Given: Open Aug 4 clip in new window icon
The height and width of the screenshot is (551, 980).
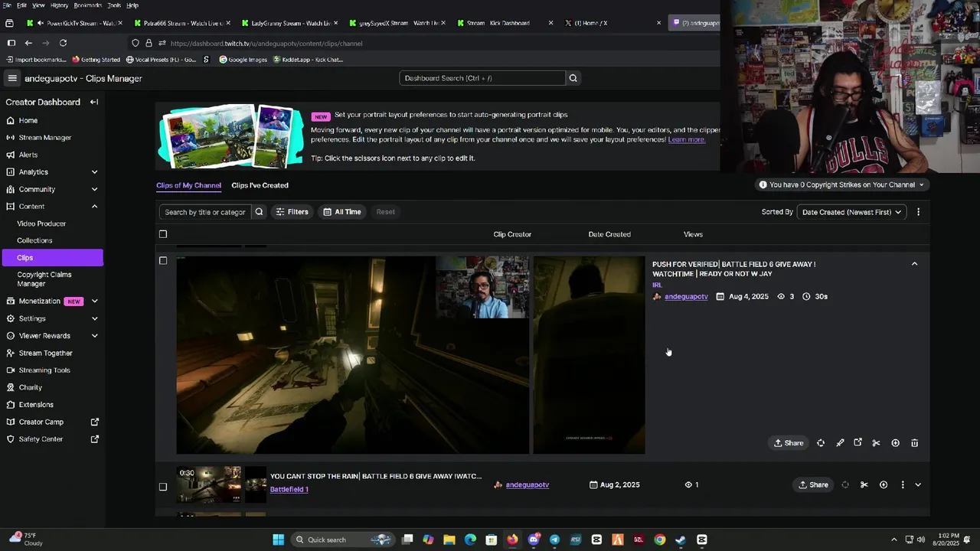Looking at the screenshot, I should (857, 443).
